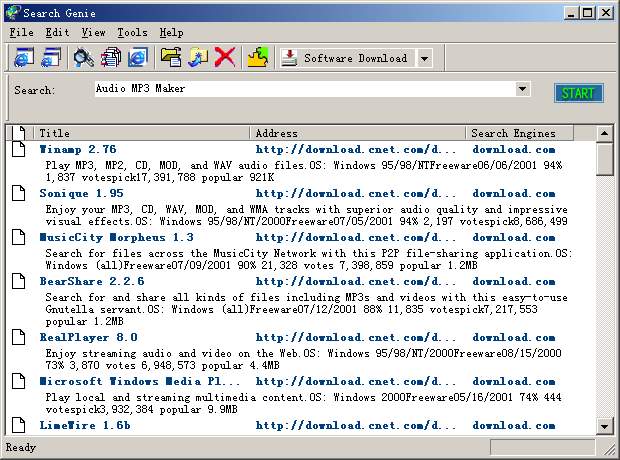
Task: Open the RealPlayer 8.0 result link
Action: pos(89,337)
